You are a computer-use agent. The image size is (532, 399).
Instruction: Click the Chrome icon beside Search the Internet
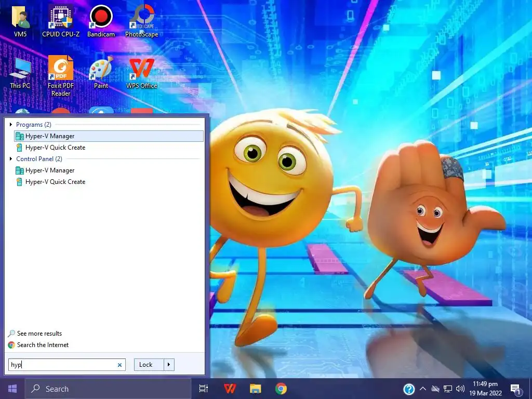pyautogui.click(x=11, y=345)
